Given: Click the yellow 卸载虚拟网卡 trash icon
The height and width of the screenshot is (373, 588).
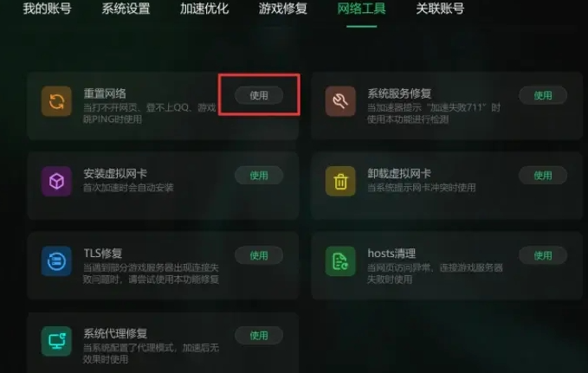Looking at the screenshot, I should 340,181.
